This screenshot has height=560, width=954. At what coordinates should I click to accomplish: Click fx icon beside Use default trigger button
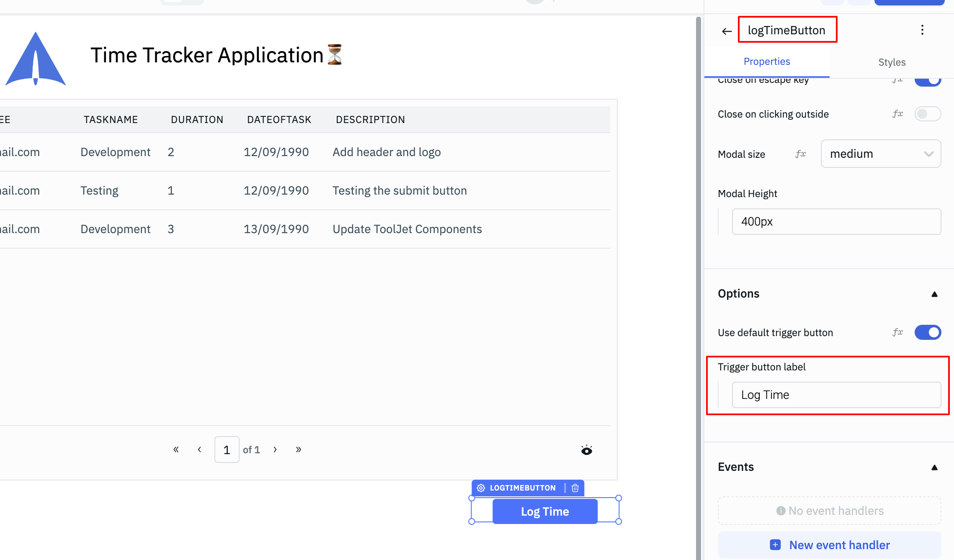pyautogui.click(x=897, y=333)
